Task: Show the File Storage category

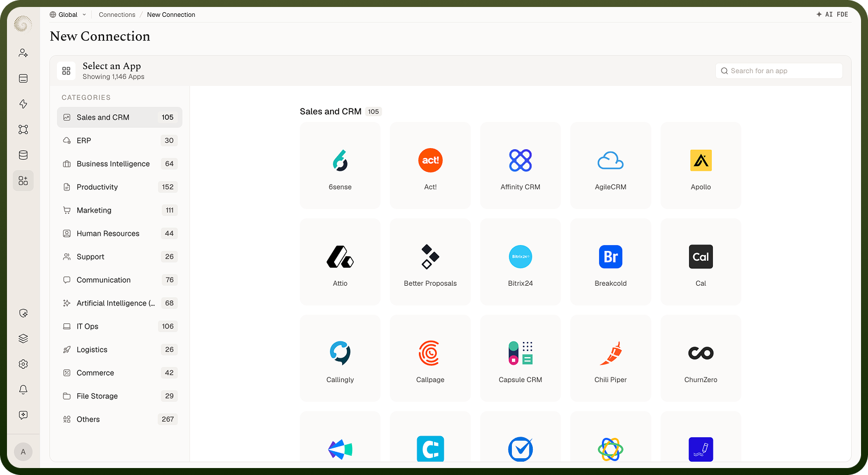Action: (x=120, y=396)
